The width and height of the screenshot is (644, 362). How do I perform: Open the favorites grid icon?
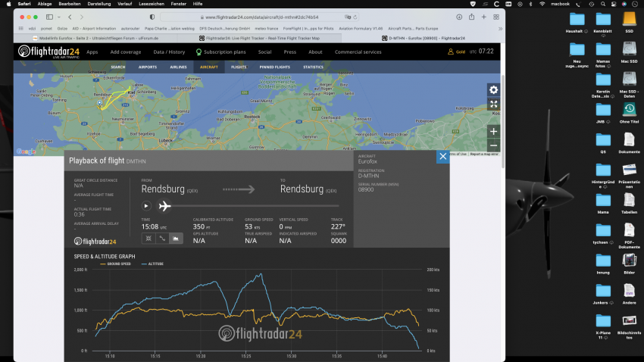coord(21,29)
